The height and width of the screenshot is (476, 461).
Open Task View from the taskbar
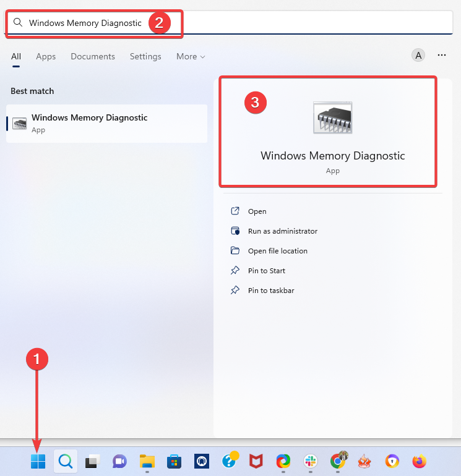click(92, 461)
